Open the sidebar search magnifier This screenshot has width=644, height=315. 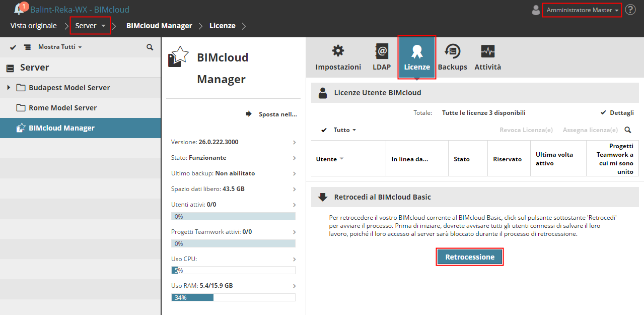pos(150,47)
